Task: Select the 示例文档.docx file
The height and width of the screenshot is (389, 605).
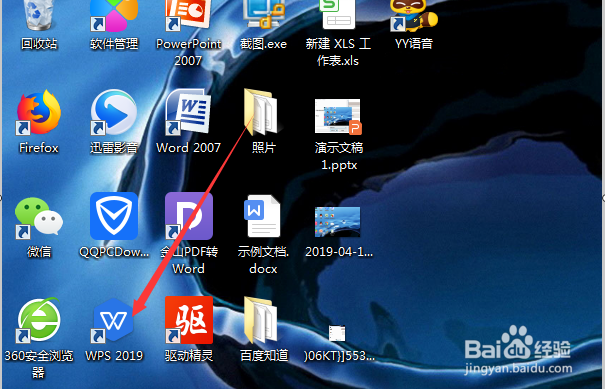Action: [x=263, y=216]
